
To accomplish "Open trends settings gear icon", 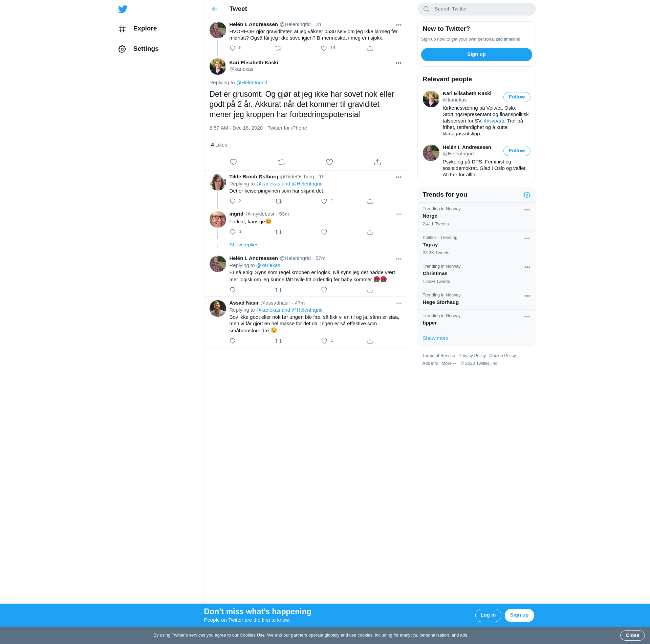I will pyautogui.click(x=527, y=195).
